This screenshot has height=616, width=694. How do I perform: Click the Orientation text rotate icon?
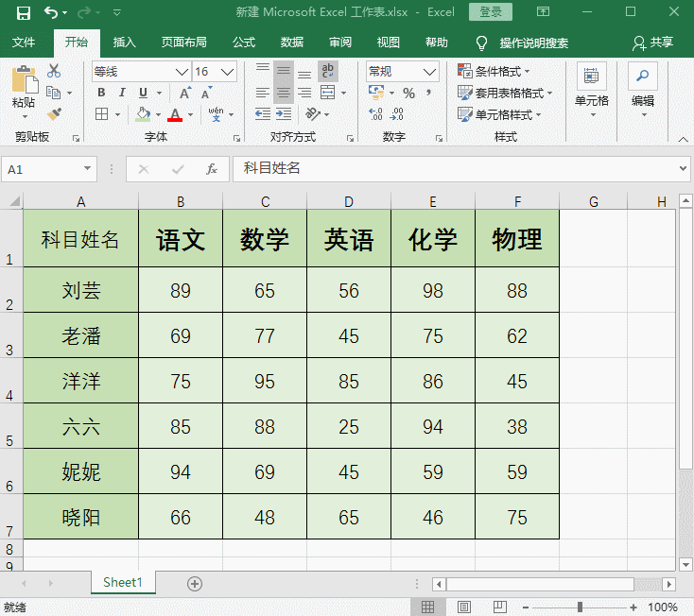click(312, 114)
